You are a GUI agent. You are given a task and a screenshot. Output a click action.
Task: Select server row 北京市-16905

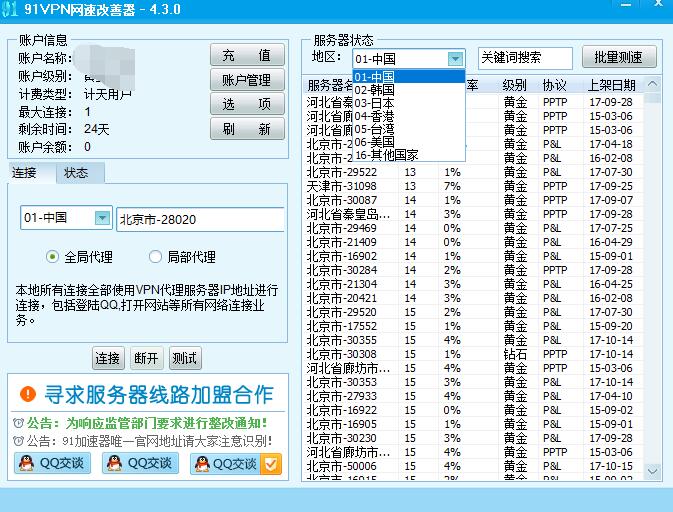474,424
